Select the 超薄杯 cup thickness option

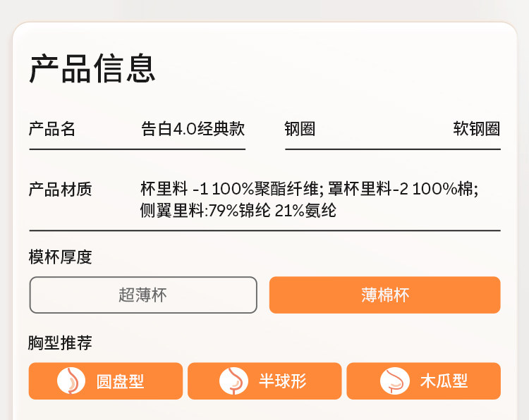coord(143,295)
